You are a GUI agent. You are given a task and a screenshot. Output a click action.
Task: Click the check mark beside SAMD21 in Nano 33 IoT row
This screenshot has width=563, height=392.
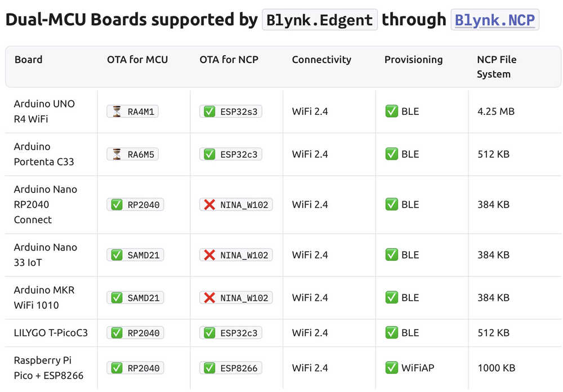[117, 255]
